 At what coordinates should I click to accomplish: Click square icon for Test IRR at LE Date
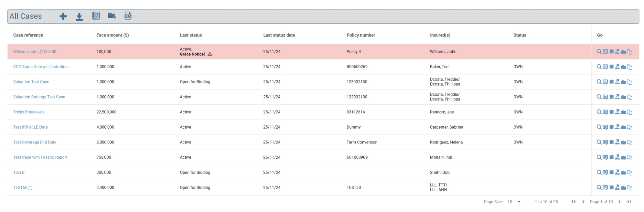click(611, 127)
